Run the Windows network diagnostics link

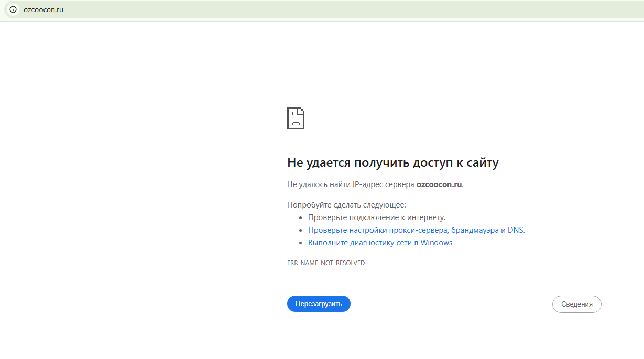380,243
